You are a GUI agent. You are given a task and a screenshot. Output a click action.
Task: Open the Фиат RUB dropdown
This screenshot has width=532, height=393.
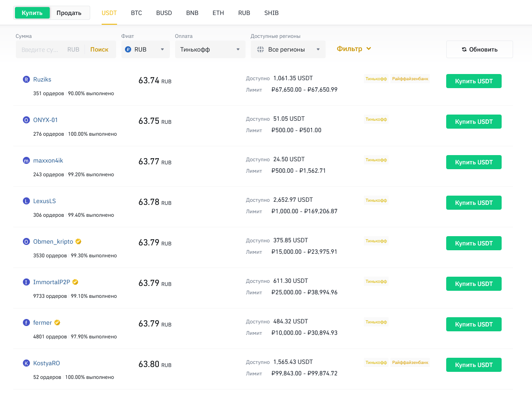[x=146, y=49]
